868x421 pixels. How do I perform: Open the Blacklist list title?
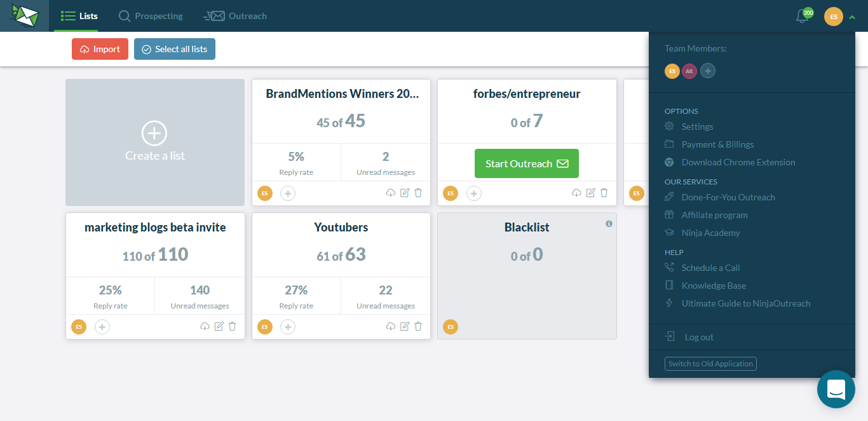527,227
